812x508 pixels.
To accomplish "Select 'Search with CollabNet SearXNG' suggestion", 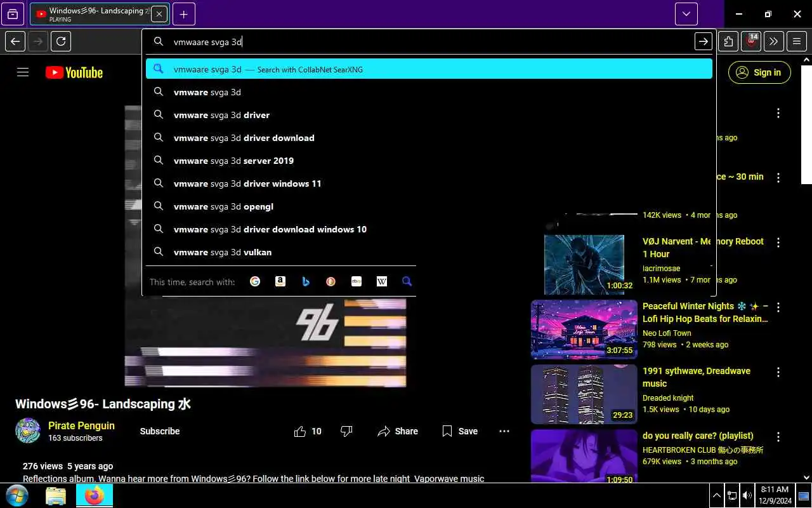I will point(429,69).
